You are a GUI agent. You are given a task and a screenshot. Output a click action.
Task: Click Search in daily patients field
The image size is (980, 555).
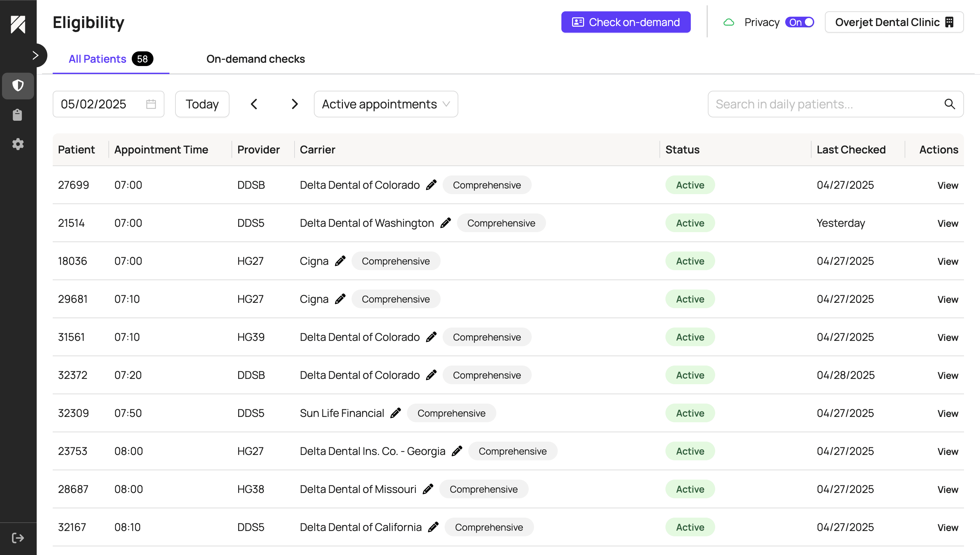(x=823, y=104)
